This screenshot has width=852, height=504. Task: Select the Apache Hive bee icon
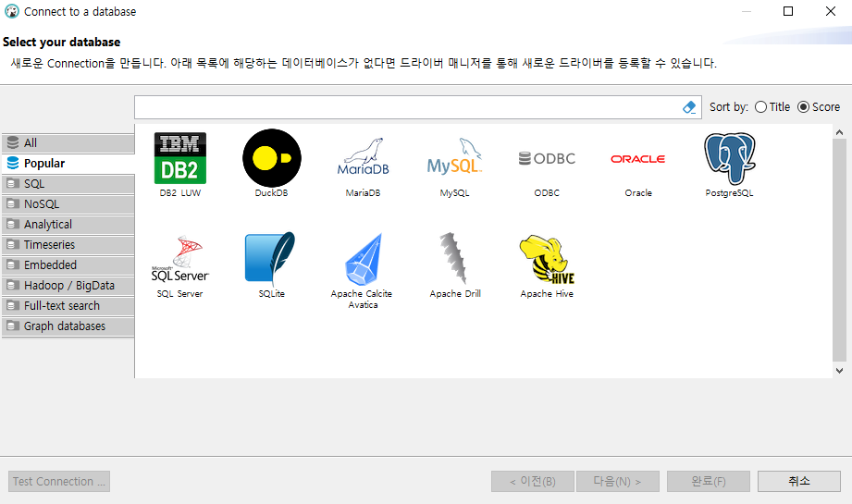coord(547,259)
